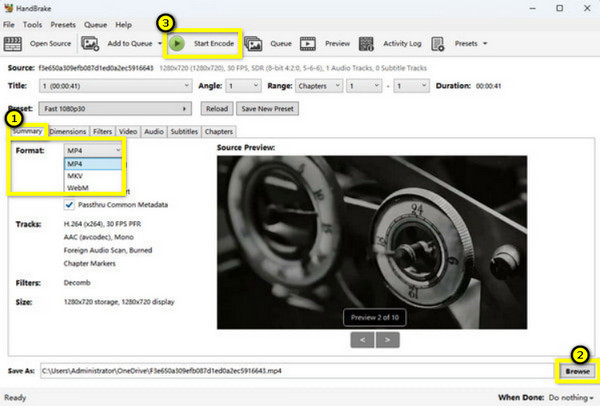Click the Open Source film clapper icon

13,44
